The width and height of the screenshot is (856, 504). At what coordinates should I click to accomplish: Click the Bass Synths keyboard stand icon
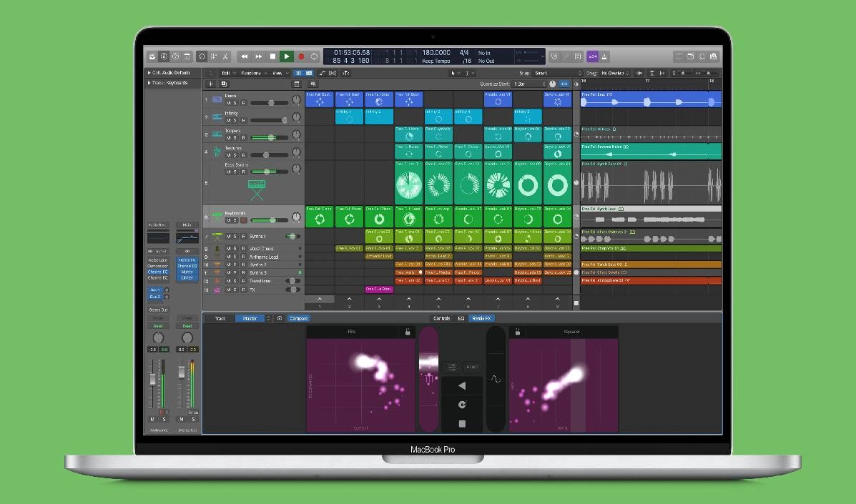click(x=256, y=189)
